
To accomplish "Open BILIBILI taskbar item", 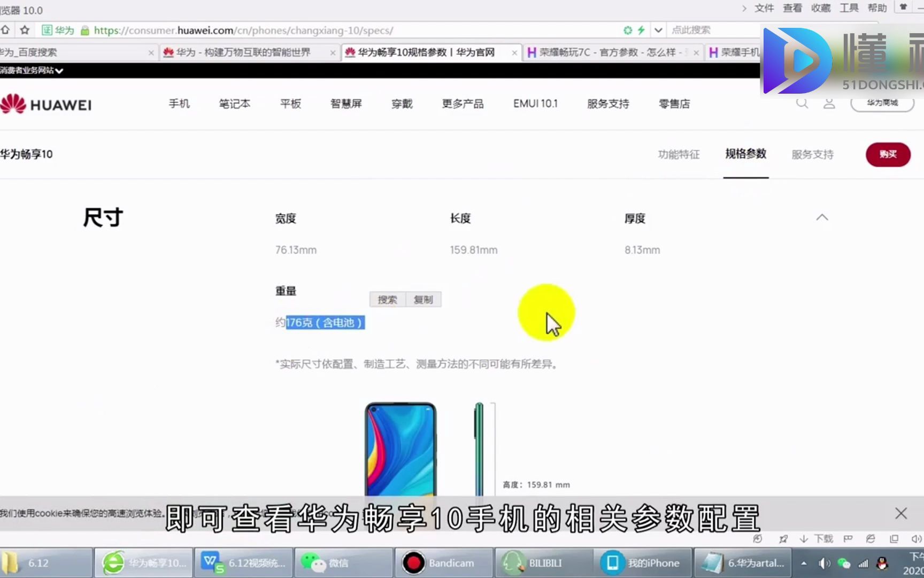I will pos(543,563).
